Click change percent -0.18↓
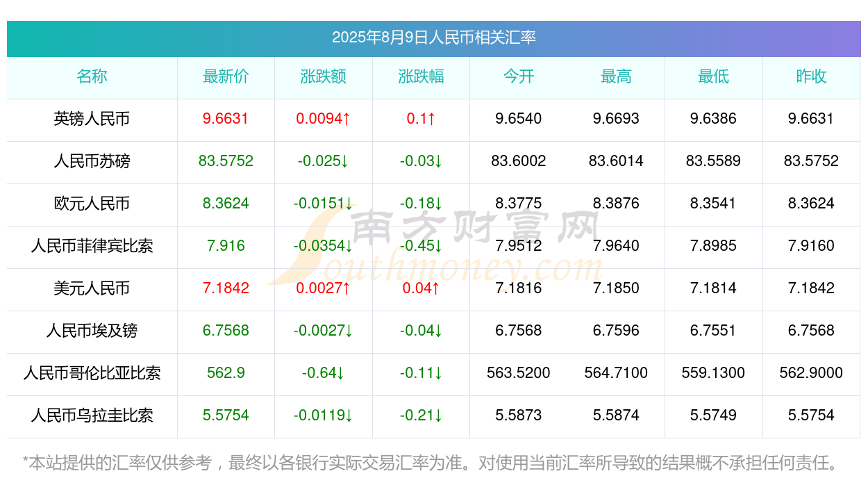Image resolution: width=868 pixels, height=485 pixels. pos(421,204)
